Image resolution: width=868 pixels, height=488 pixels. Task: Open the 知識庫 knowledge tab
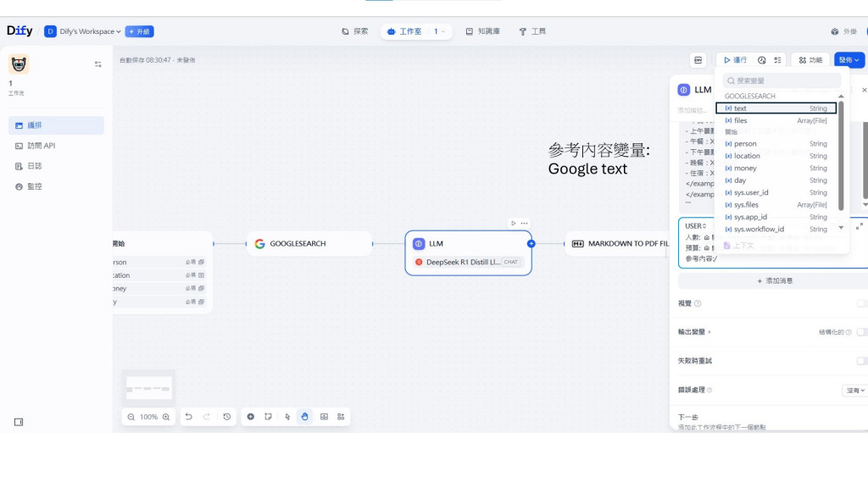pyautogui.click(x=482, y=31)
